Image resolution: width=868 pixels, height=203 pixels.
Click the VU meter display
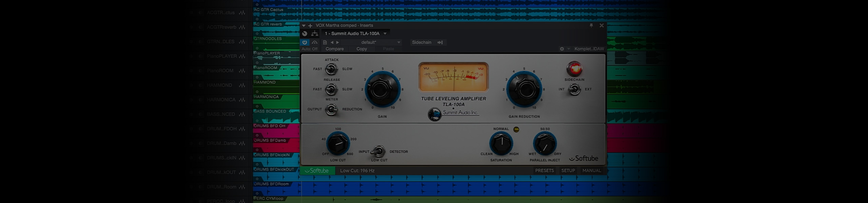[x=453, y=77]
